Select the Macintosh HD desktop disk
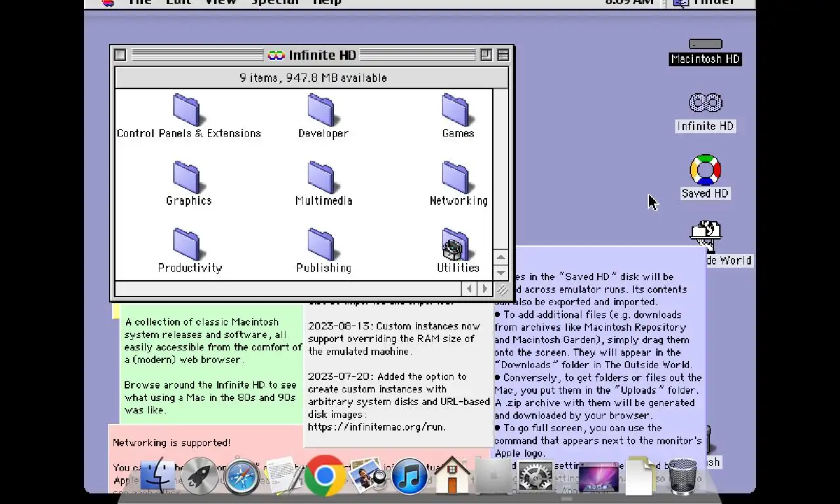The height and width of the screenshot is (504, 840). coord(705,52)
